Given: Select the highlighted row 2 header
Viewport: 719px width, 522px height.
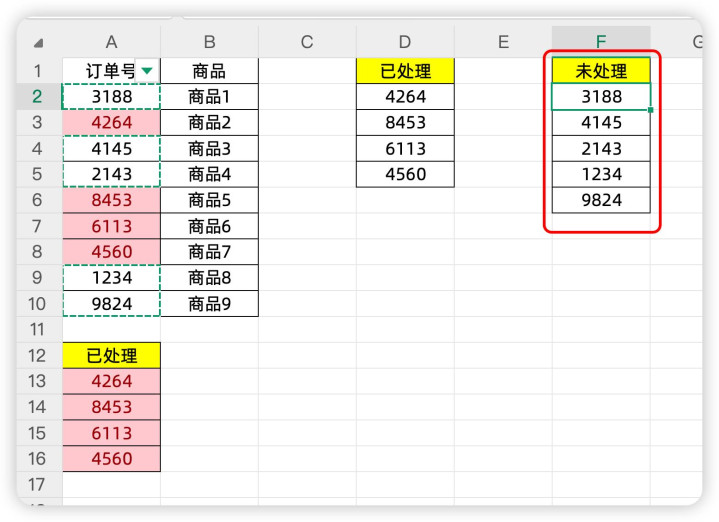Looking at the screenshot, I should 39,96.
